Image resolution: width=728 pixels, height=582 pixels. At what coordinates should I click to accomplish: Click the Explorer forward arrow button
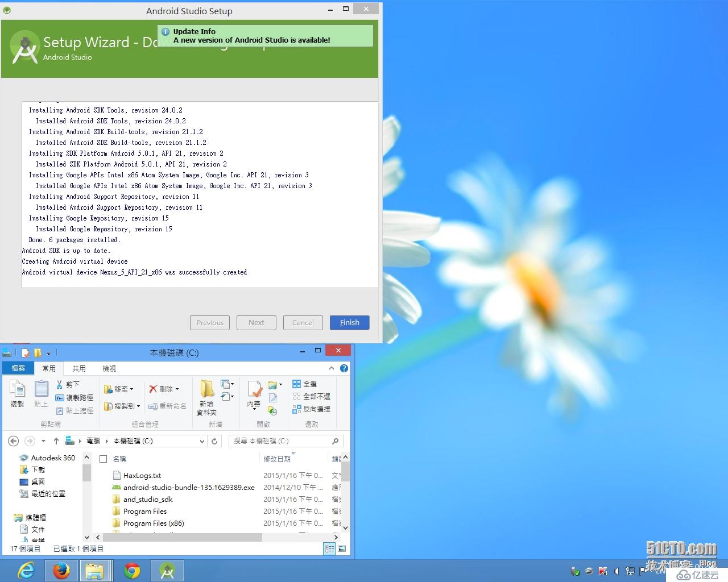pyautogui.click(x=30, y=441)
